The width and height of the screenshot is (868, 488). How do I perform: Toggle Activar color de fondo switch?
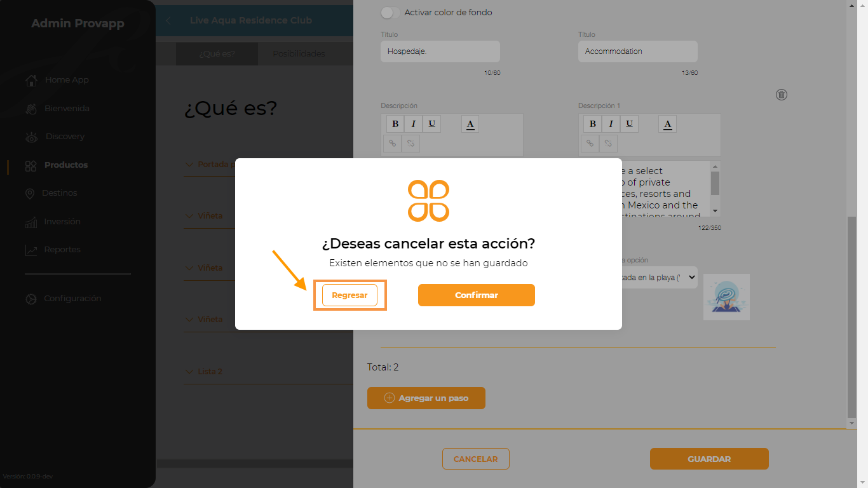click(x=390, y=13)
